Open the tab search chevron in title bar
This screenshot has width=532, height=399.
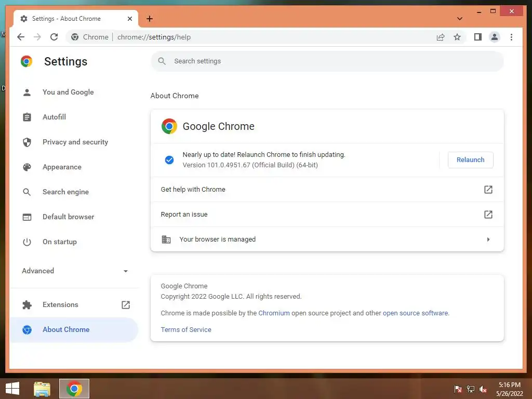459,19
